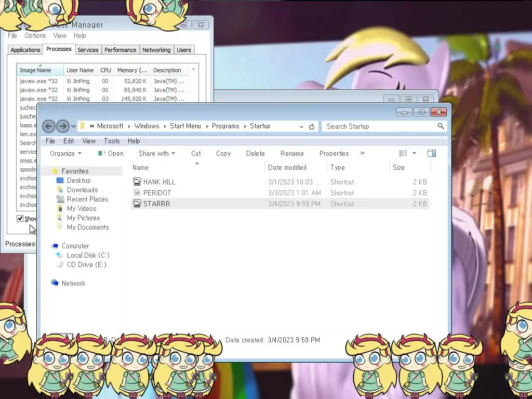This screenshot has width=532, height=399.
Task: Open Local Disk (C:) in sidebar
Action: click(88, 255)
